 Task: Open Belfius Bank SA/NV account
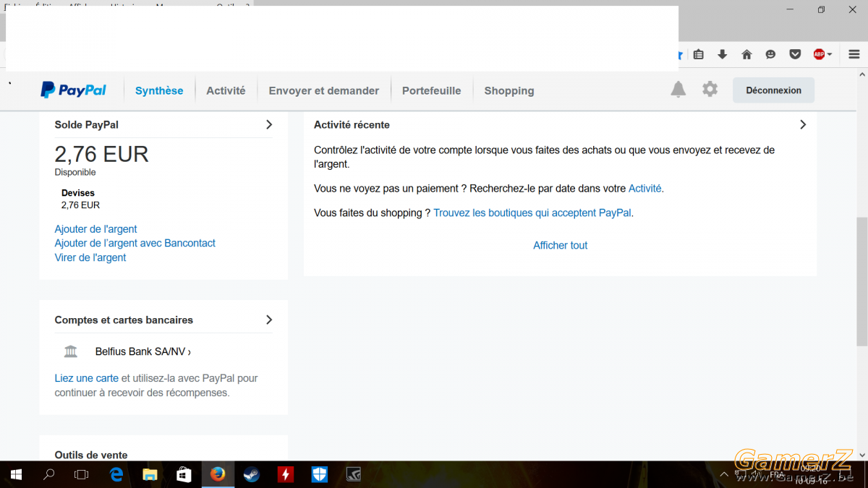pyautogui.click(x=143, y=352)
